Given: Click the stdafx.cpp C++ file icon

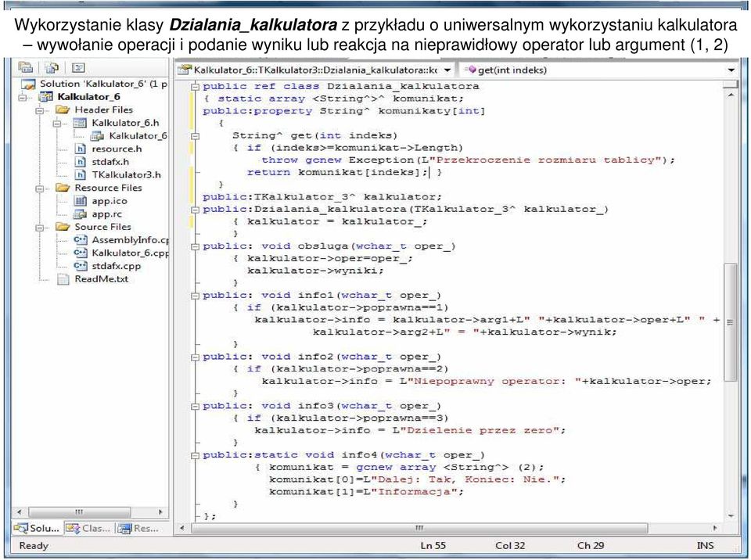Looking at the screenshot, I should pos(81,265).
